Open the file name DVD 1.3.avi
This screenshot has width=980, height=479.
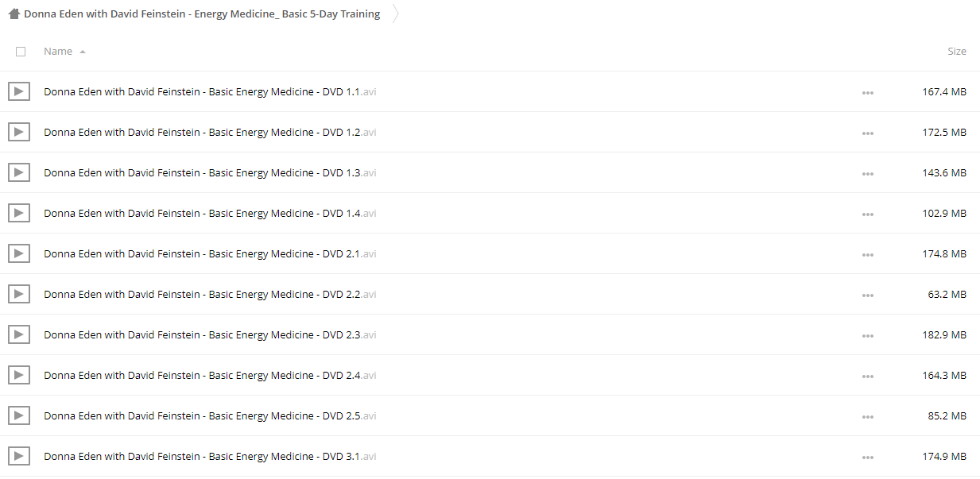tap(210, 172)
